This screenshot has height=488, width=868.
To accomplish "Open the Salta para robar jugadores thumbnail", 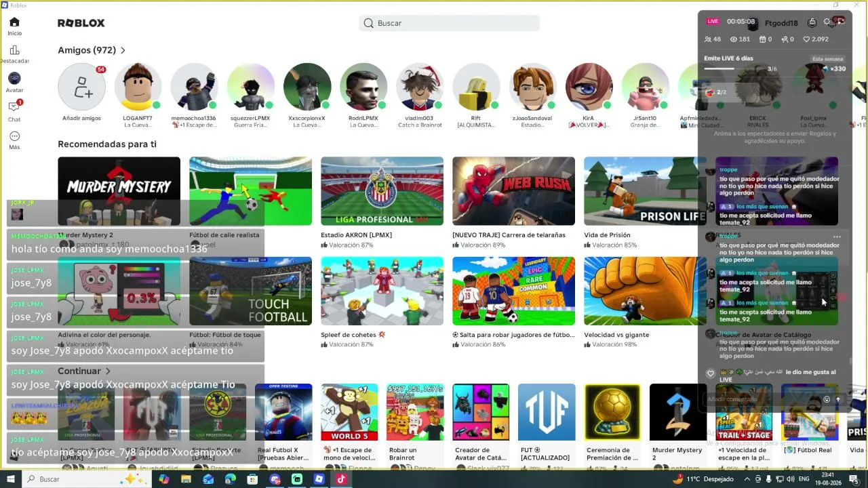I will click(x=513, y=291).
